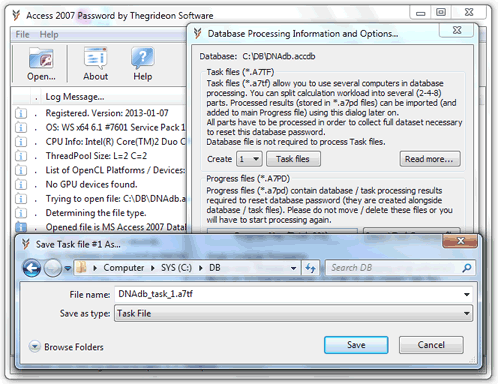Expand the arrow between SYS (C:) and DB
Viewport: 498px width, 384px height.
point(201,268)
